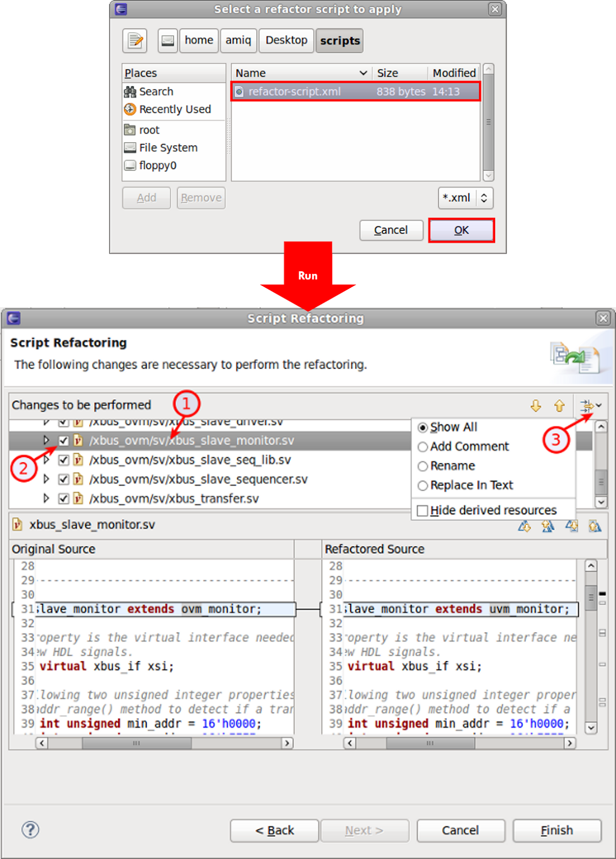Viewport: 616px width, 859px height.
Task: Open Recently Used in Places
Action: (x=175, y=110)
